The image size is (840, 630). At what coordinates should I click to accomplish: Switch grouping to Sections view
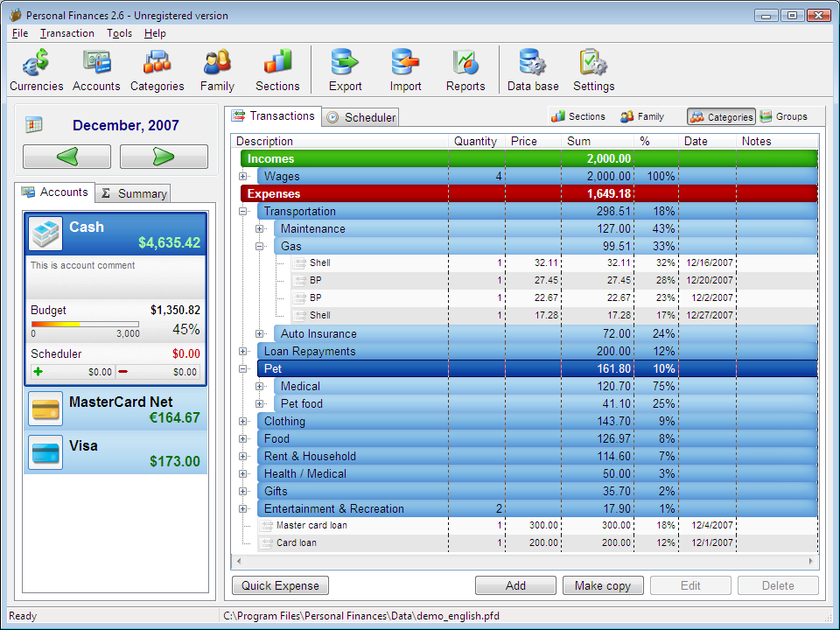[578, 116]
